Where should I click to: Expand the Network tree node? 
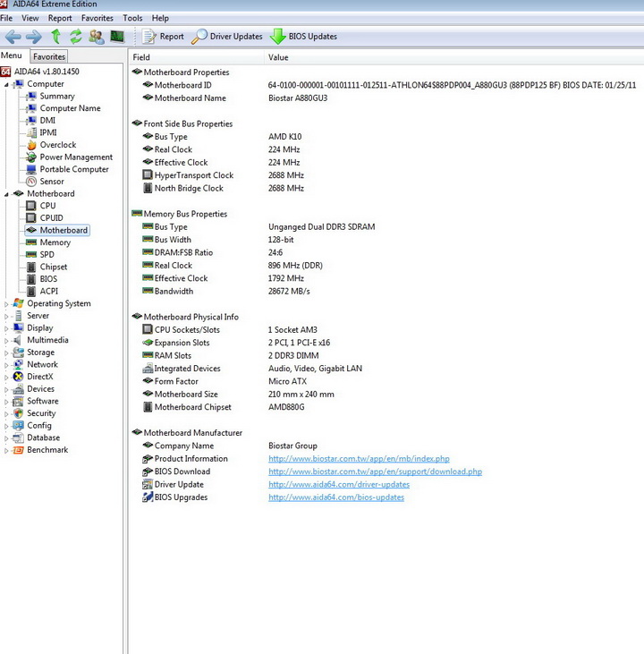click(6, 365)
